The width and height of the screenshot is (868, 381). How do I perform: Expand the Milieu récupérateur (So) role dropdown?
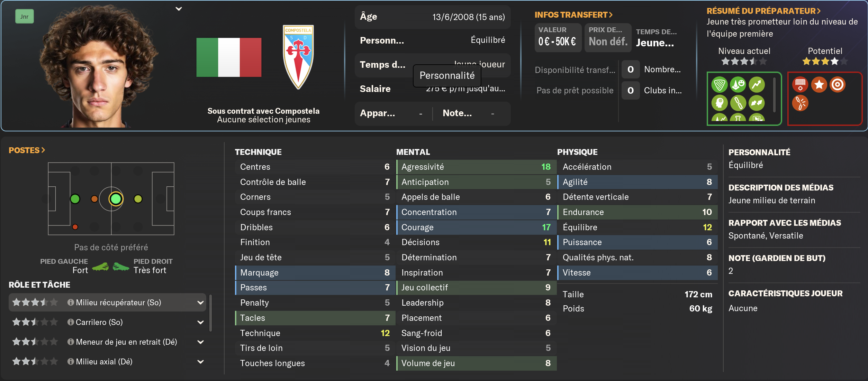pyautogui.click(x=200, y=303)
